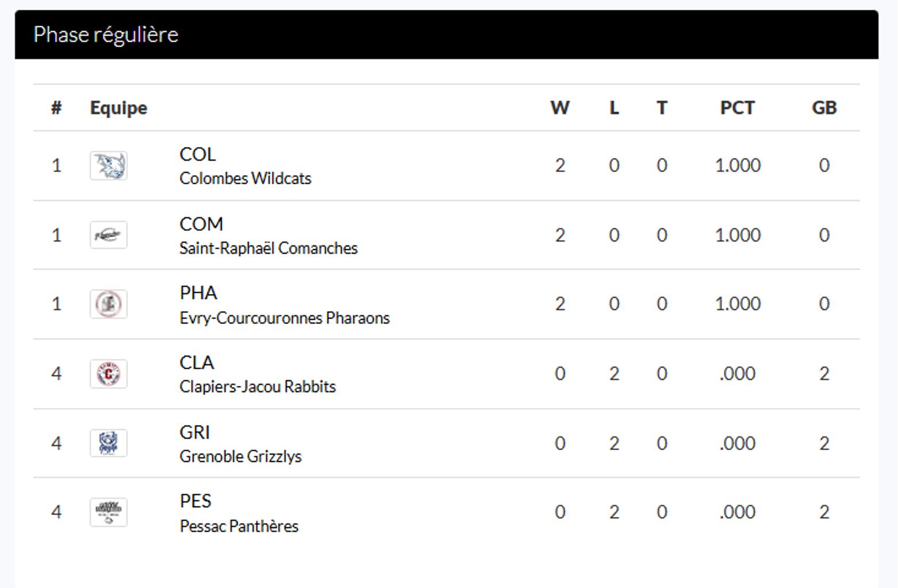Click the Clapiers-Jacou Rabbits logo
The image size is (898, 588).
coord(109,374)
